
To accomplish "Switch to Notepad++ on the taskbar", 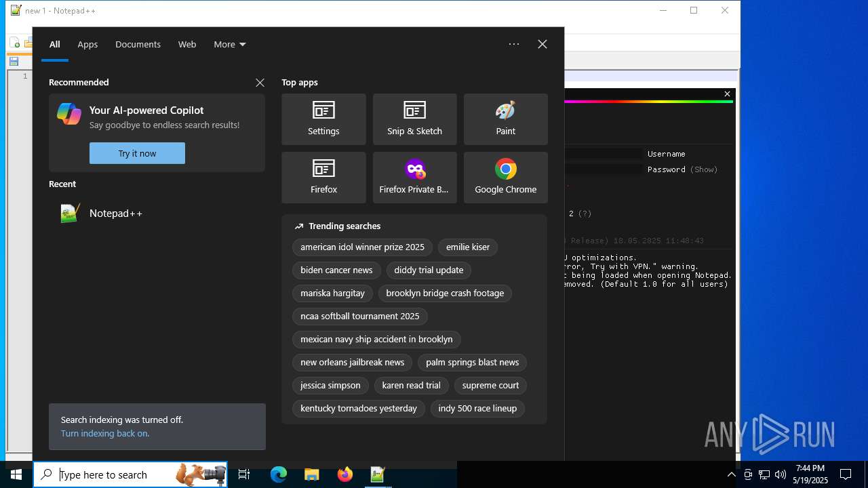I will [378, 474].
